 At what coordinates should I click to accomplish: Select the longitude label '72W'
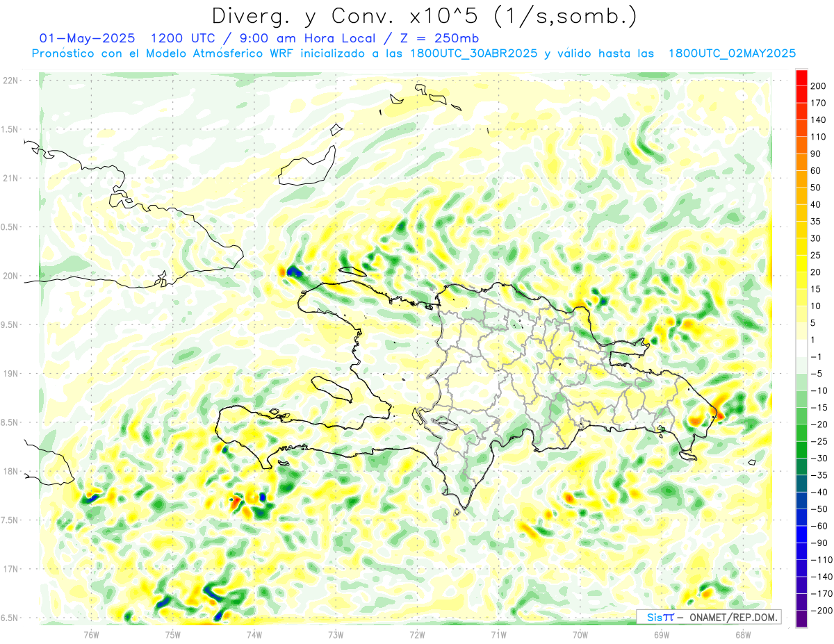[x=417, y=635]
